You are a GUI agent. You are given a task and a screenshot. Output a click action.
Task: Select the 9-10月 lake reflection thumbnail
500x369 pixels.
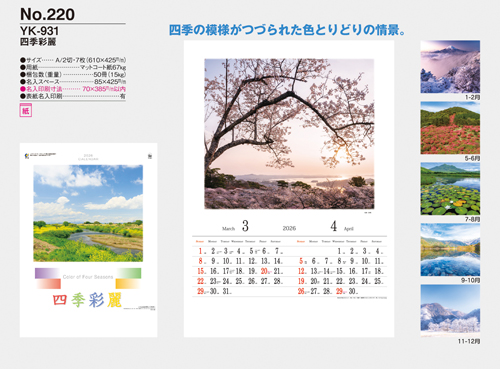(x=450, y=250)
